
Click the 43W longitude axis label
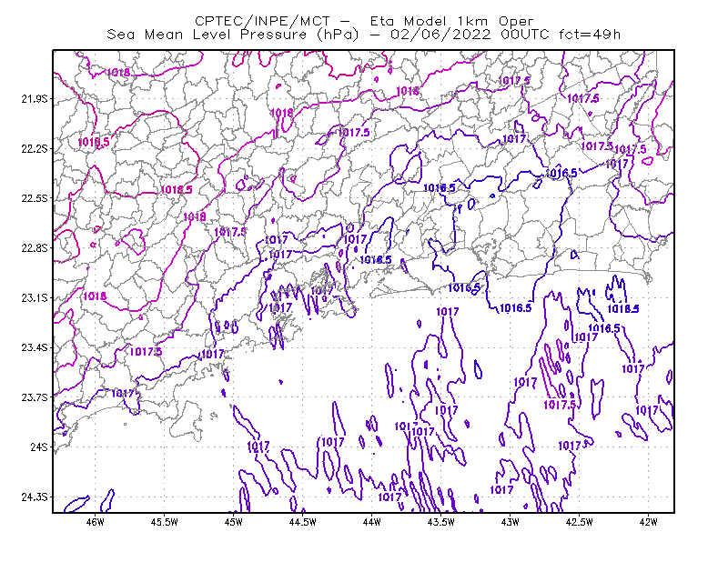coord(510,522)
